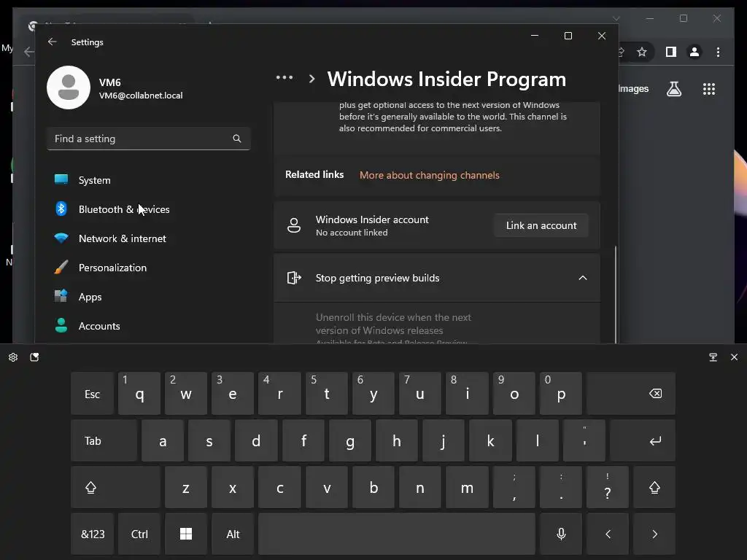
Task: Open Google apps grid in Chrome
Action: tap(709, 89)
